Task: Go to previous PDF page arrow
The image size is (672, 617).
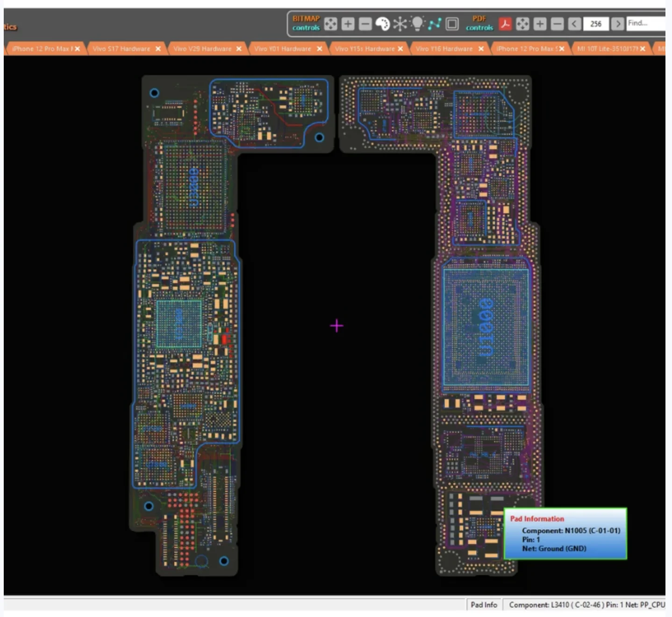Action: (575, 24)
